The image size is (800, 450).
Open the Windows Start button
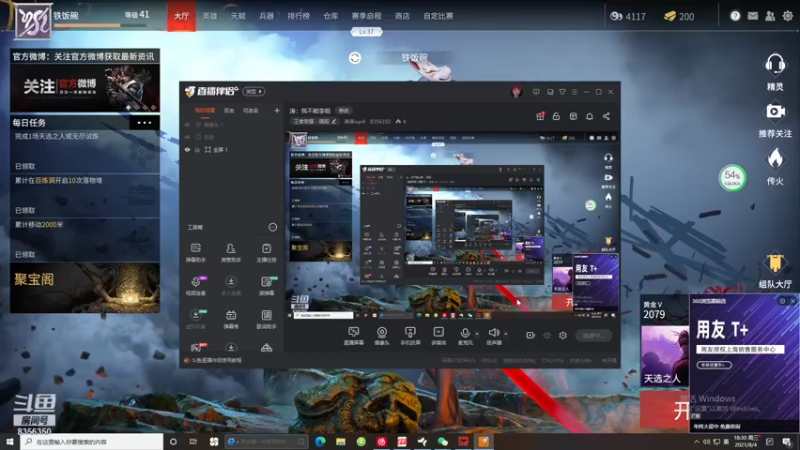tap(10, 441)
